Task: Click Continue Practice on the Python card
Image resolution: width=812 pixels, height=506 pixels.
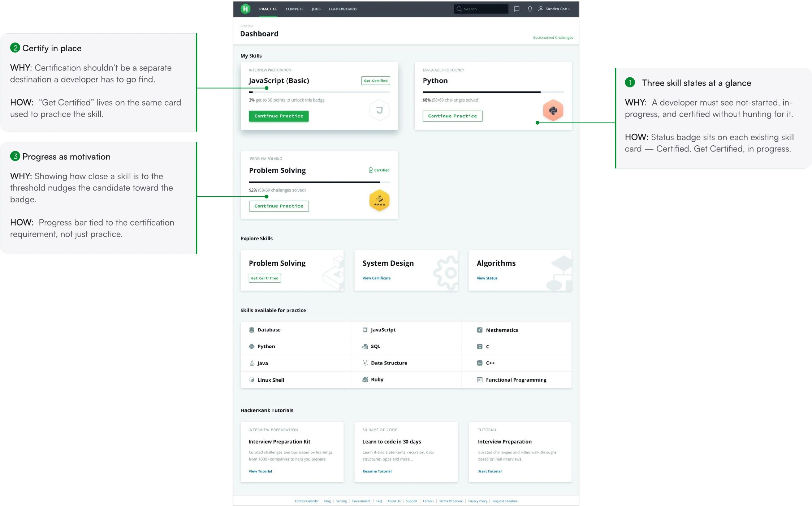Action: (453, 116)
